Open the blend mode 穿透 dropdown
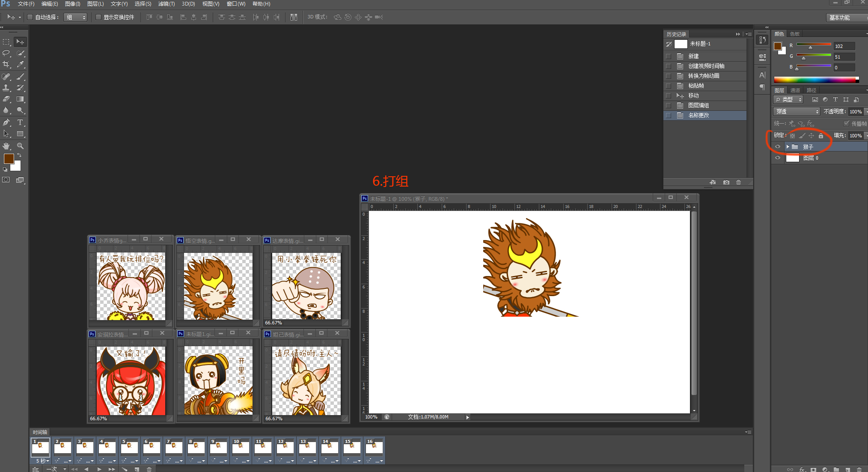 point(797,111)
